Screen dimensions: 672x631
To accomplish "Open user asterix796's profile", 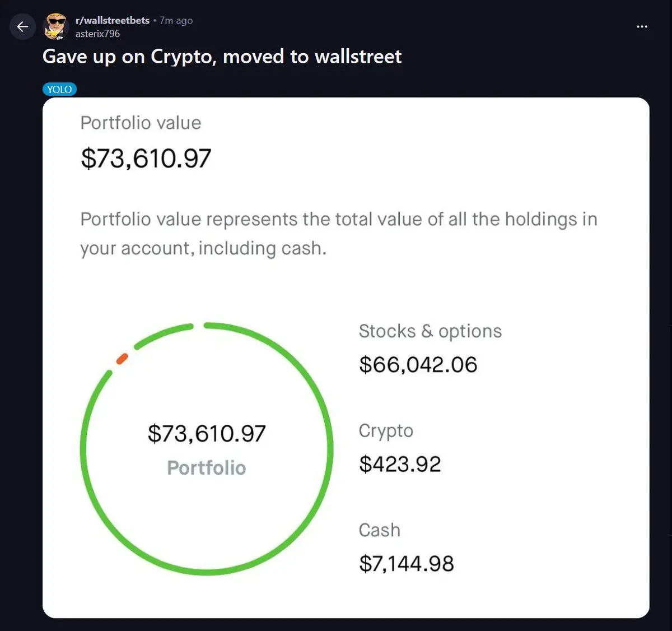I will click(97, 34).
